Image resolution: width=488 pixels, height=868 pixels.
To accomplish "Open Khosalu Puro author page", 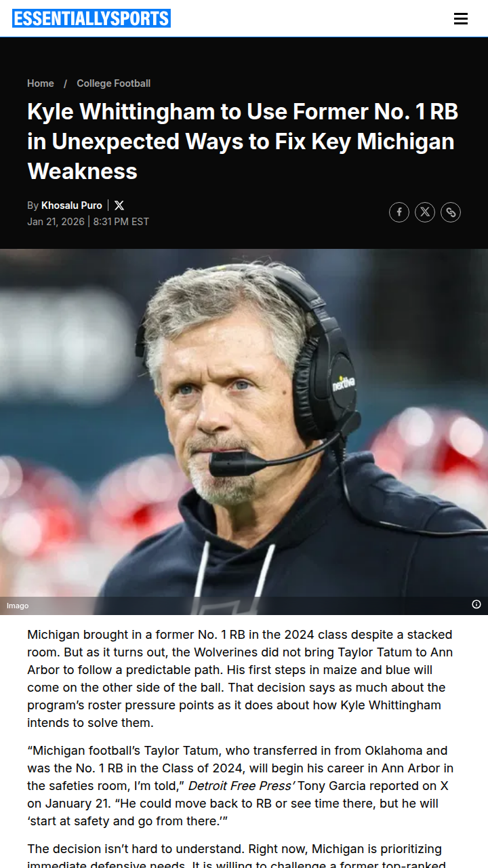I will point(72,205).
